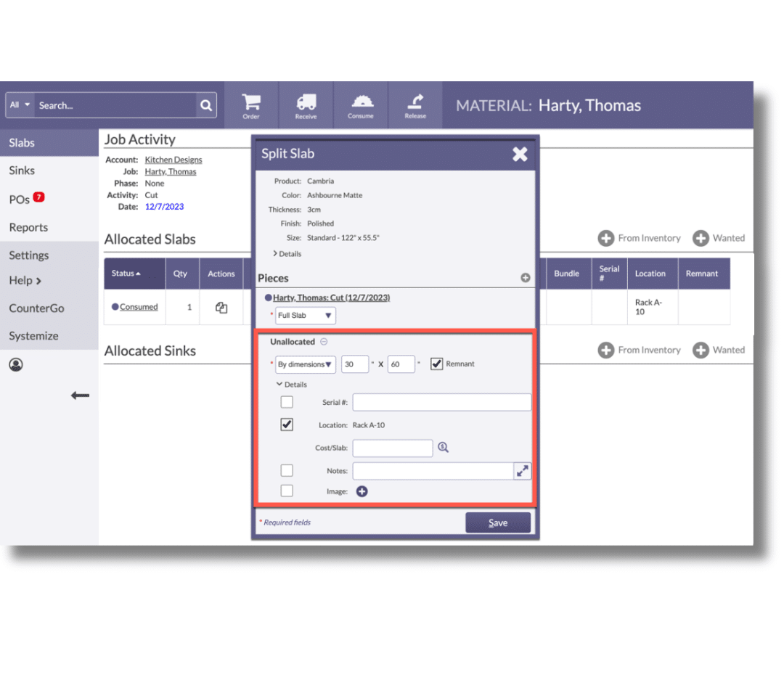Toggle the Remnant checkbox
The height and width of the screenshot is (693, 784).
[436, 364]
